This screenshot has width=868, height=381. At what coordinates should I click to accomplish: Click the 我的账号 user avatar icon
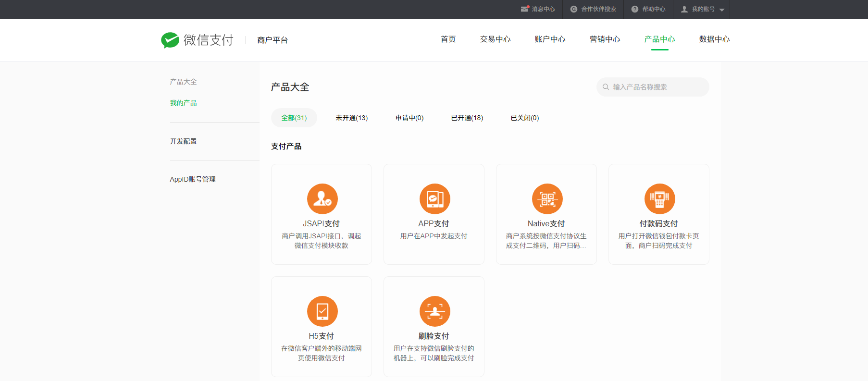(x=684, y=9)
